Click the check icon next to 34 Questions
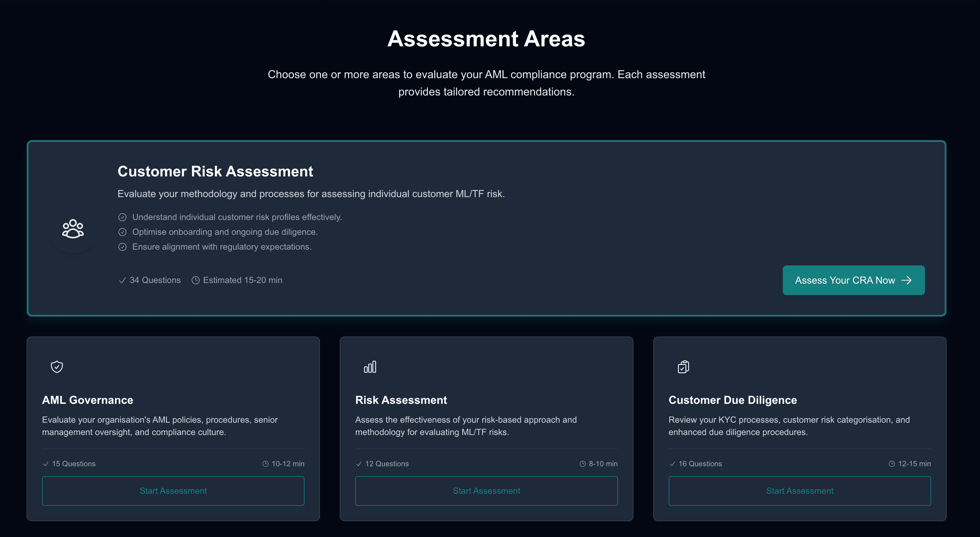The width and height of the screenshot is (980, 537). [122, 280]
